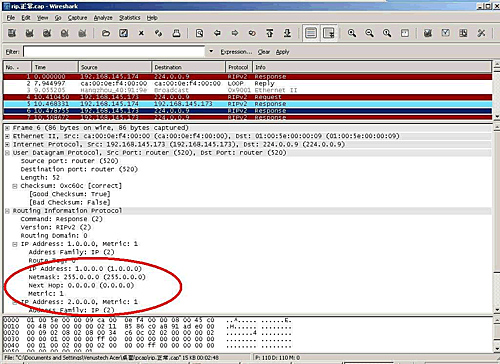This screenshot has height=364, width=500.
Task: Open the Go menu
Action: (58, 18)
